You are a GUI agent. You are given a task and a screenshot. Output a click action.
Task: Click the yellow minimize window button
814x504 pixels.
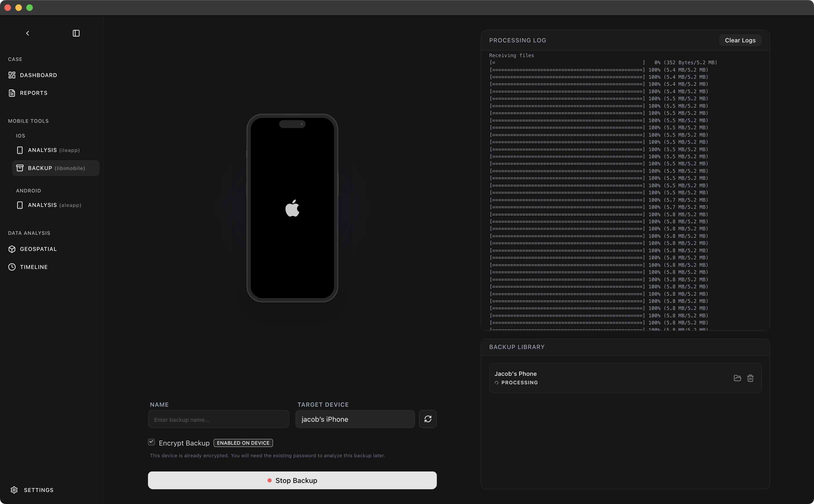[x=19, y=8]
